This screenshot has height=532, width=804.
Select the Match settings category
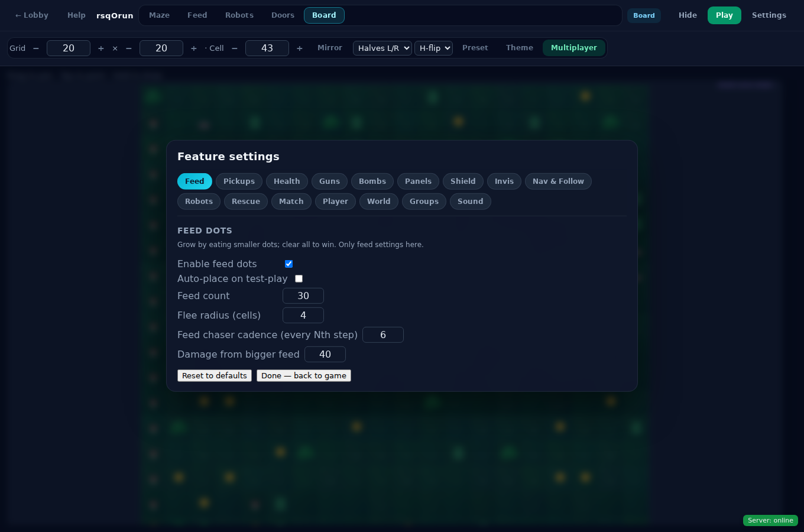pos(291,202)
